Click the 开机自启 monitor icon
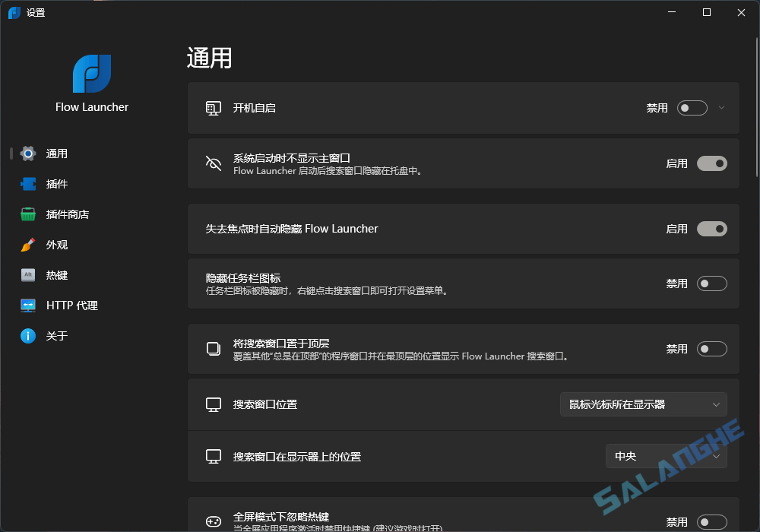The height and width of the screenshot is (532, 760). point(214,107)
